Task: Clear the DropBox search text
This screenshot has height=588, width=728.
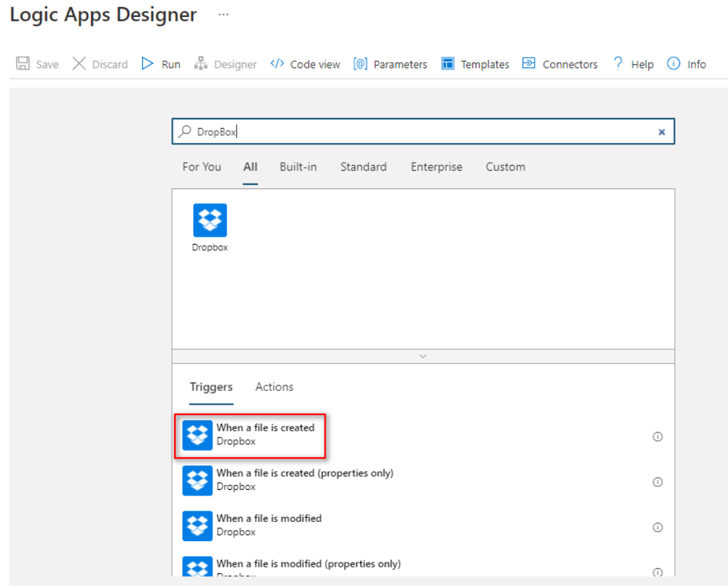Action: [x=662, y=132]
